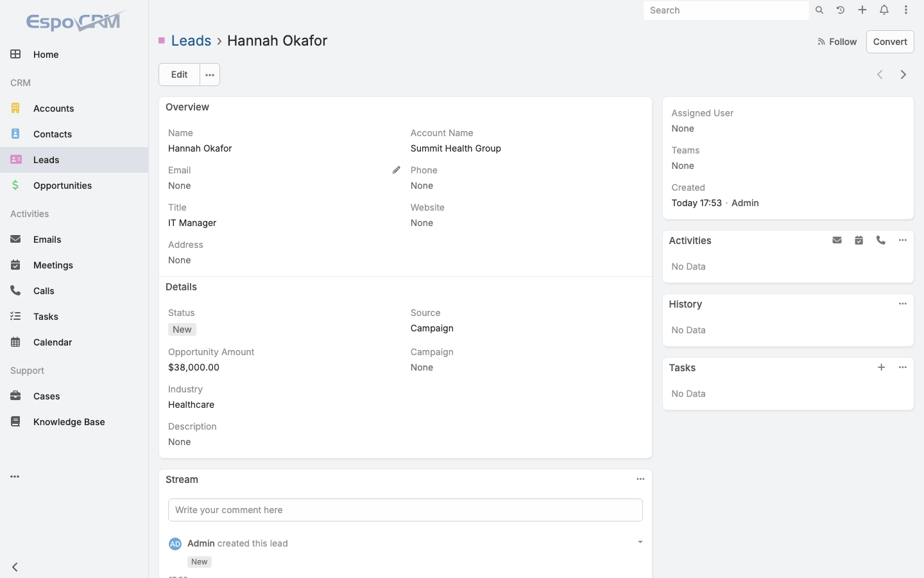Open Meetings in the sidebar

[74, 265]
